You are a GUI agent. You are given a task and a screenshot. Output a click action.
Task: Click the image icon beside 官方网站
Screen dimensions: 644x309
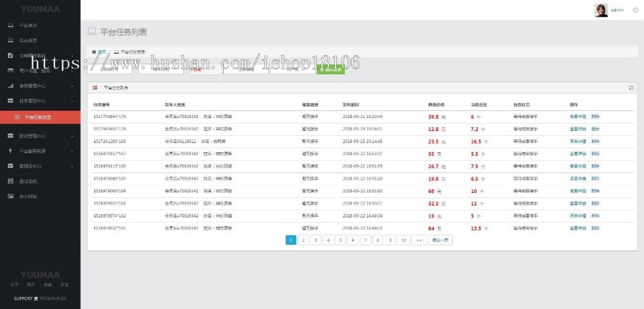(10, 196)
